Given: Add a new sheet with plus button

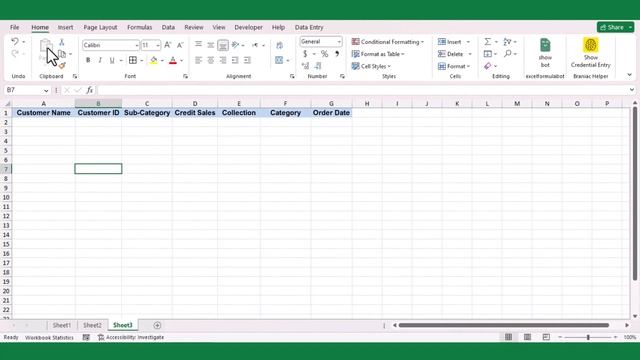Looking at the screenshot, I should (x=157, y=325).
